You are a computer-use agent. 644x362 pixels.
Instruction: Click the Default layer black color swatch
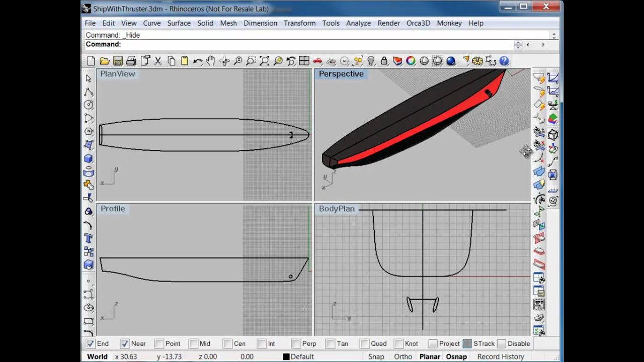[286, 356]
